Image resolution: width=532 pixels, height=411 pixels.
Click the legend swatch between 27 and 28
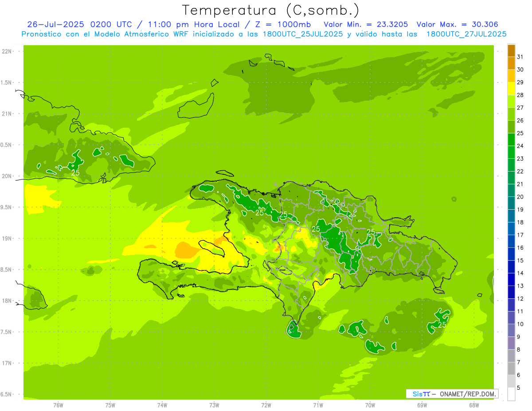pos(511,101)
